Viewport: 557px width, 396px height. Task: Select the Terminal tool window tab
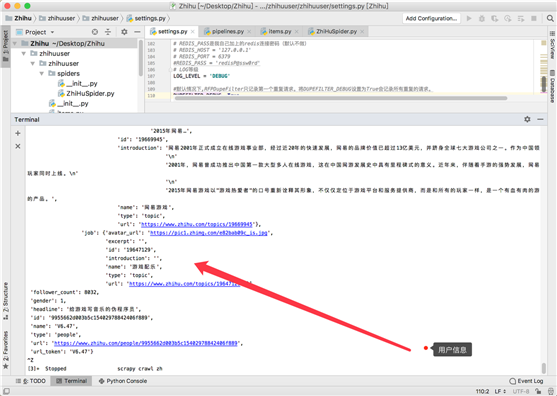point(71,381)
